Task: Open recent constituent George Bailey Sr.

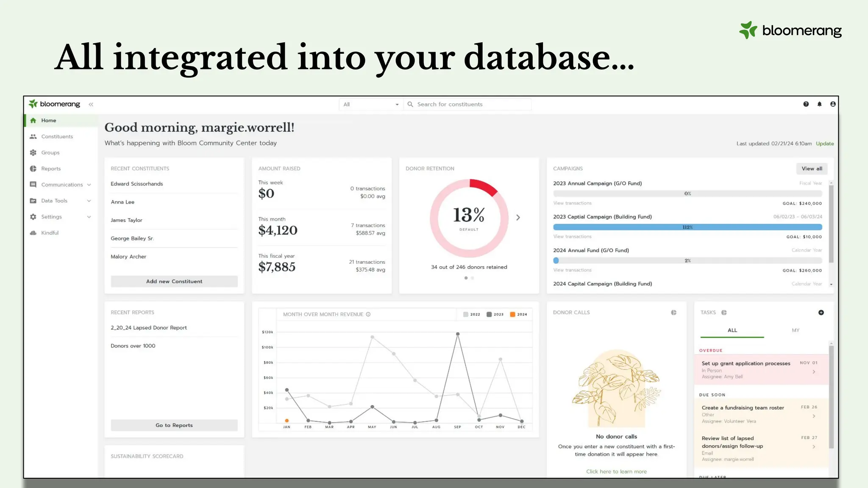Action: click(x=132, y=238)
